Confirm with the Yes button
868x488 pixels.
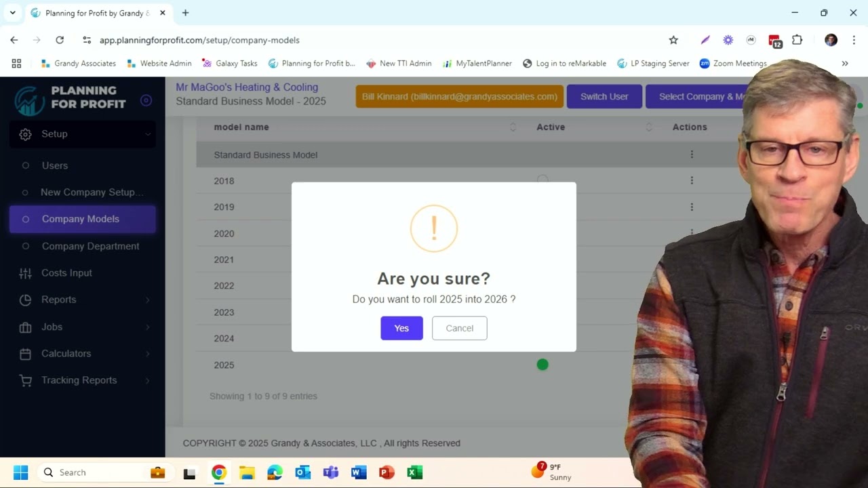(x=401, y=328)
